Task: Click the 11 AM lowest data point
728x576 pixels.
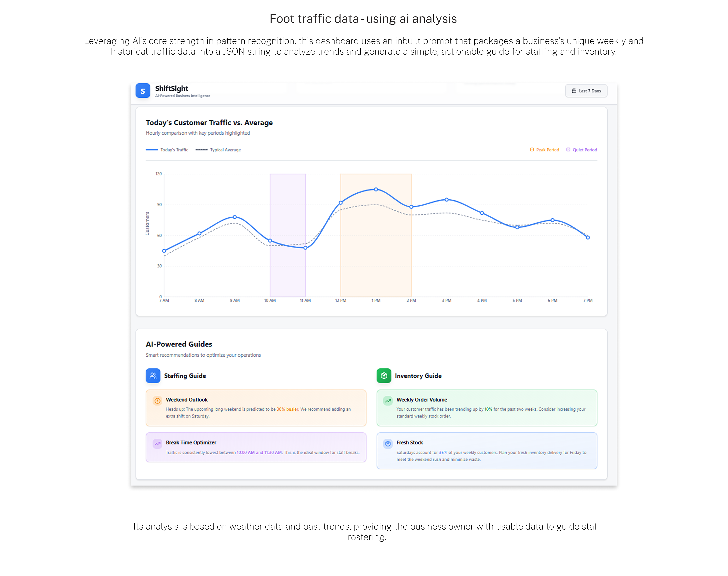Action: (305, 248)
